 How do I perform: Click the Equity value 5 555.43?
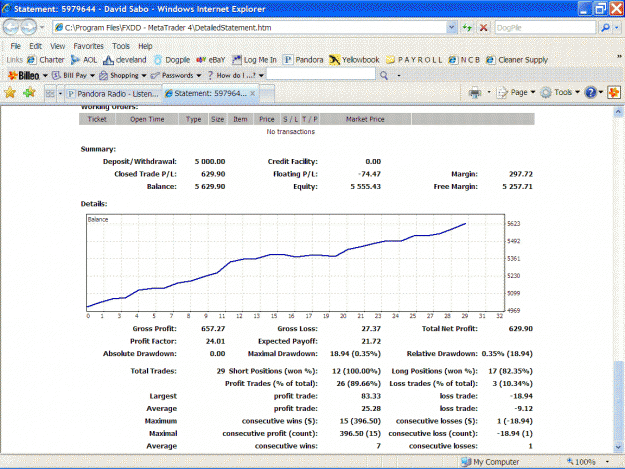pos(366,186)
